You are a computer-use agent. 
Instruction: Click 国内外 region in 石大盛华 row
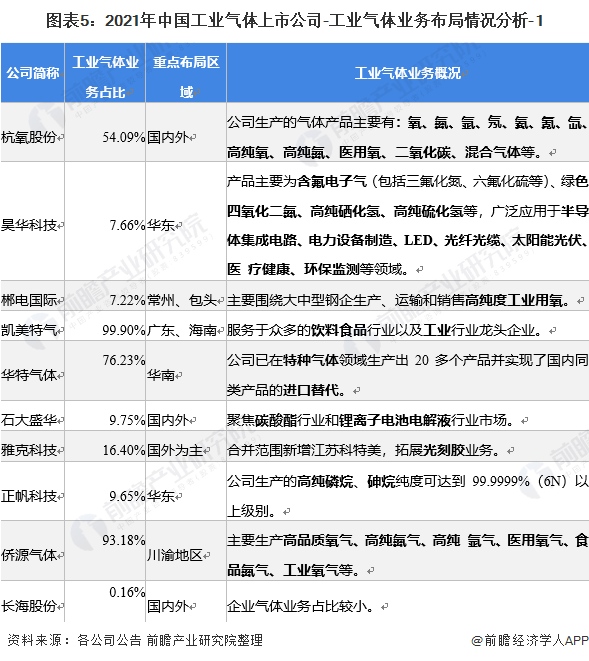[167, 420]
